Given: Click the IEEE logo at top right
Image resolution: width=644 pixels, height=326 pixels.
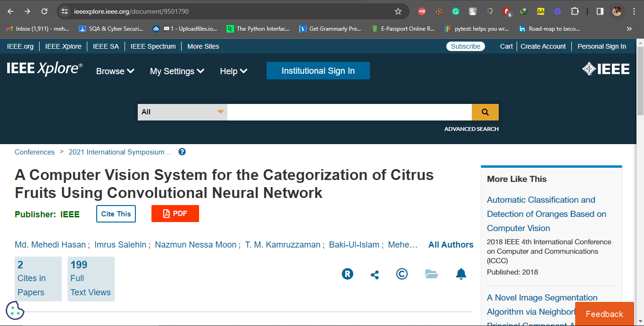Looking at the screenshot, I should 606,69.
